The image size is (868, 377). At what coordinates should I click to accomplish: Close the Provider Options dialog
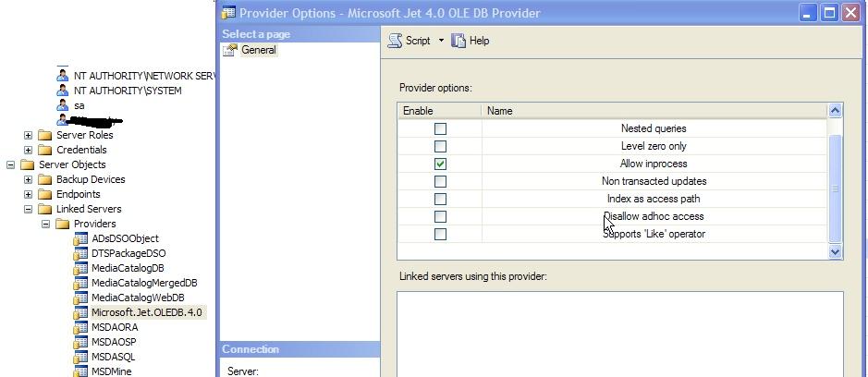point(850,13)
